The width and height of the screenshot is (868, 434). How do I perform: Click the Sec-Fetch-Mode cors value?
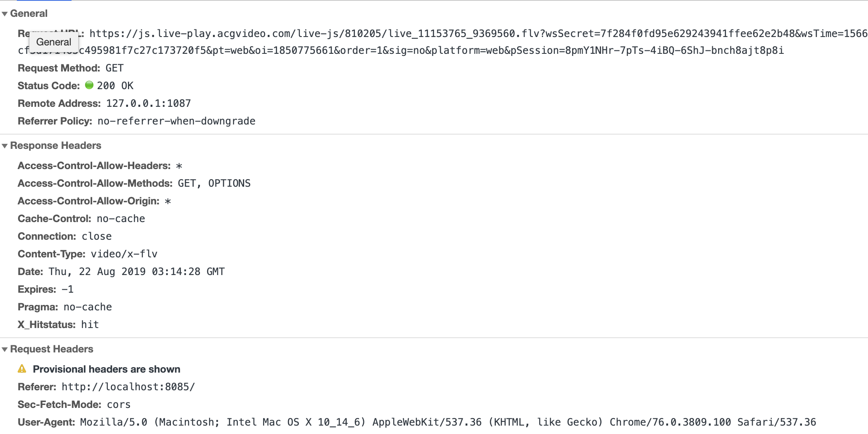click(x=119, y=404)
